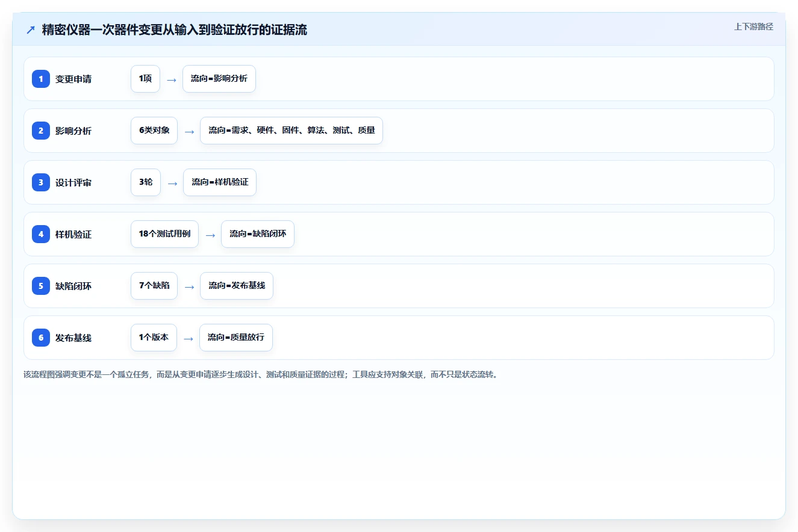Click the step name 影响分析 beside badge 2
This screenshot has height=532, width=798.
(73, 131)
